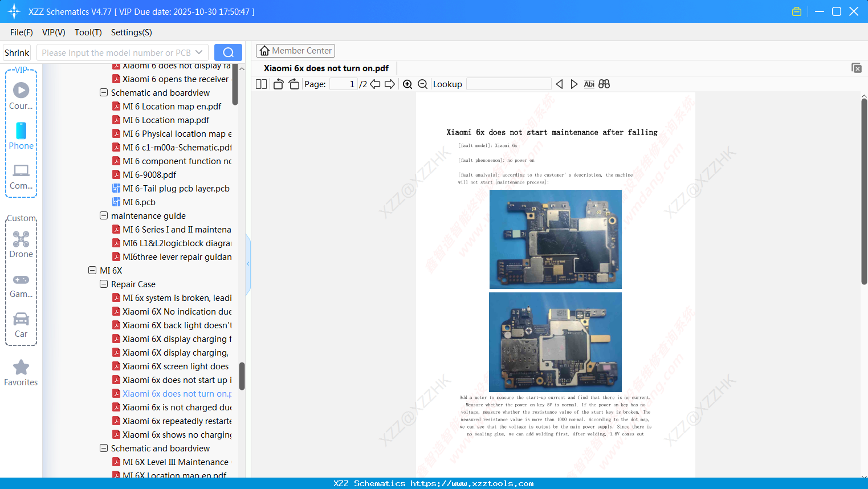Close the PDF tab panel icon
The image size is (868, 489).
[x=856, y=68]
